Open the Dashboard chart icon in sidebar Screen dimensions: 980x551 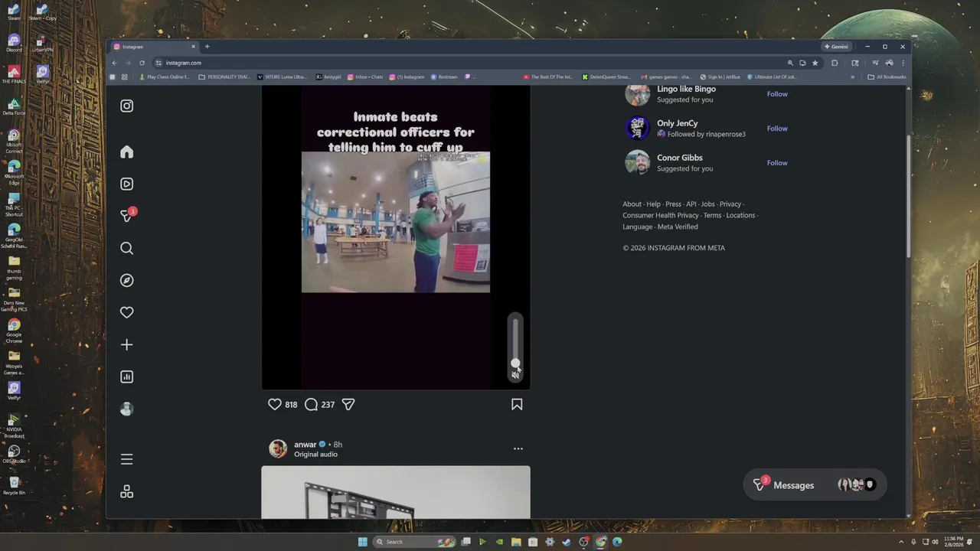127,377
